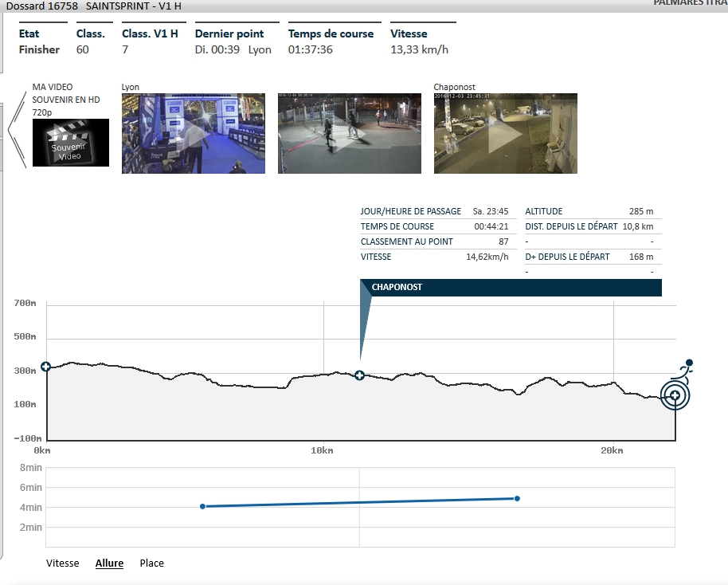Click the Dernier point column heading
This screenshot has height=585, width=728.
point(229,34)
